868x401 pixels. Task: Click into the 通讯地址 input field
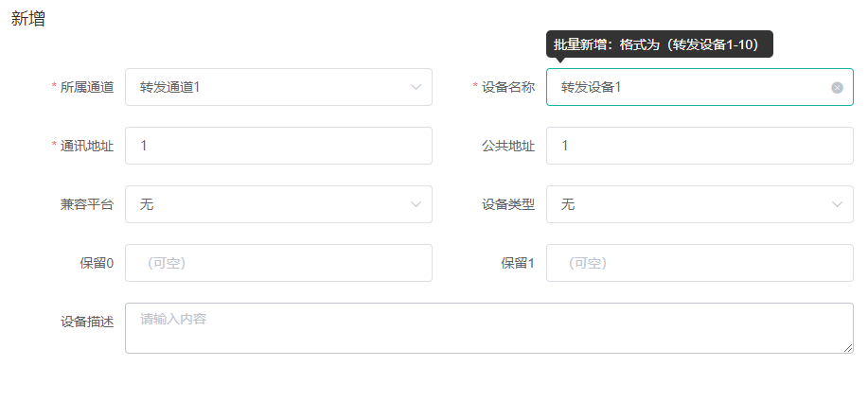[278, 146]
